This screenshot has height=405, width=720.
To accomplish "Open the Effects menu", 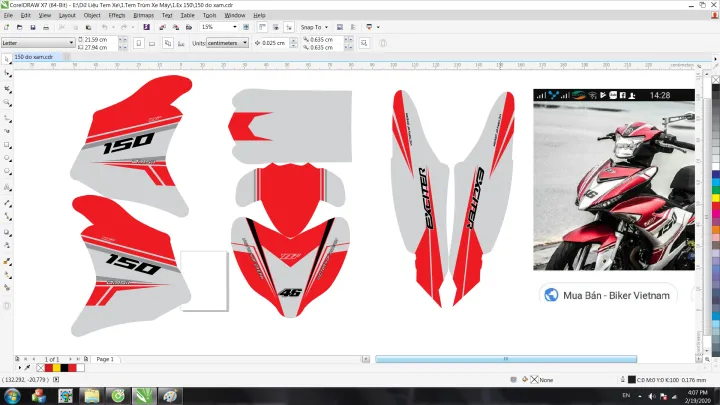I will (117, 16).
